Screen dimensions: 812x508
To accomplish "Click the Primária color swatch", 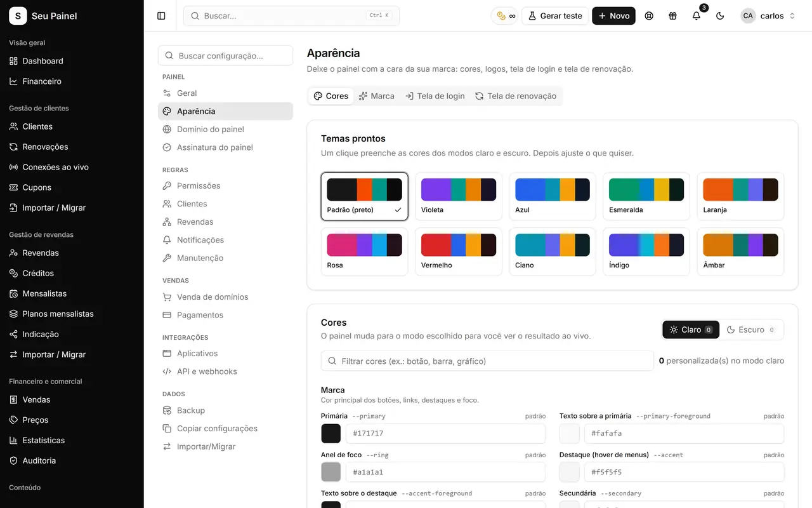I will [331, 433].
